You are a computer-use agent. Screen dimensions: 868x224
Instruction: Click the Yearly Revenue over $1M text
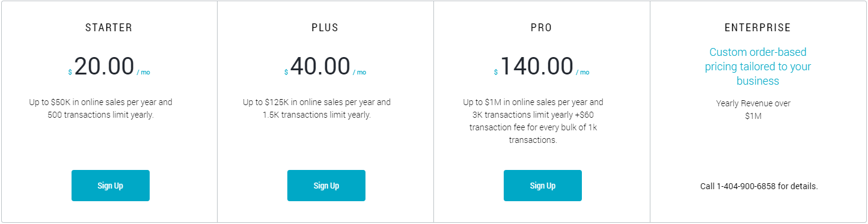coord(753,110)
